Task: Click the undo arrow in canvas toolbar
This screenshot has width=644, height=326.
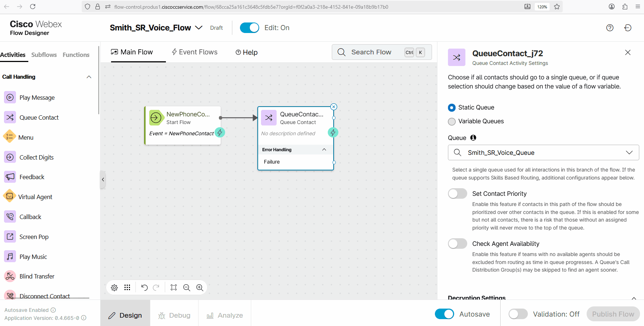Action: tap(144, 288)
